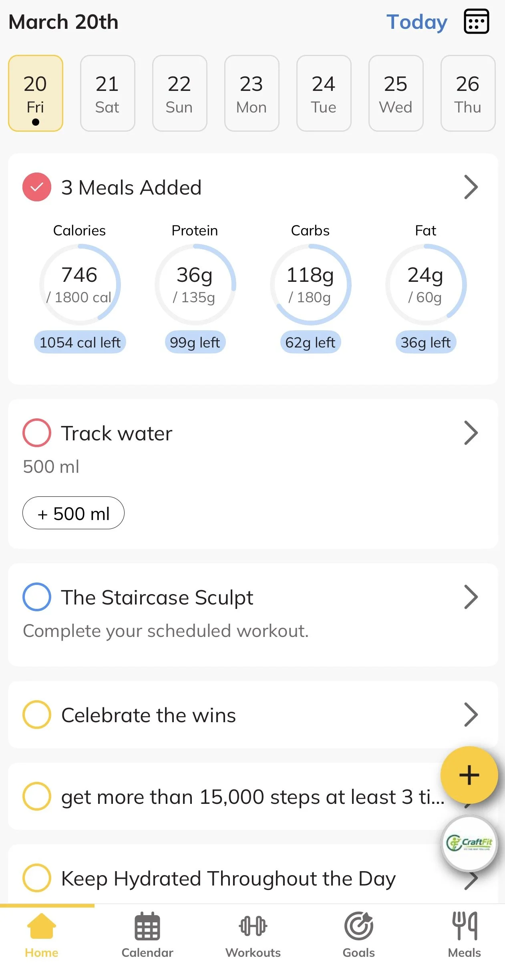Select the 23 Mon date tab
Screen dimensions: 505x980
[251, 93]
